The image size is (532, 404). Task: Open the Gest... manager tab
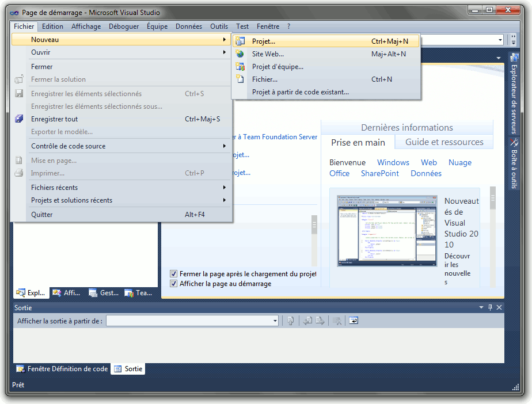point(104,293)
